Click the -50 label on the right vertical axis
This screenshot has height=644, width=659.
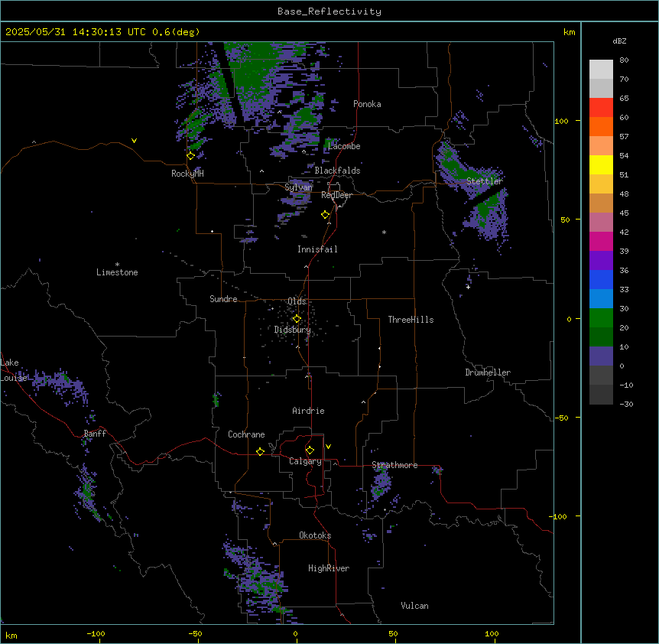click(x=561, y=418)
